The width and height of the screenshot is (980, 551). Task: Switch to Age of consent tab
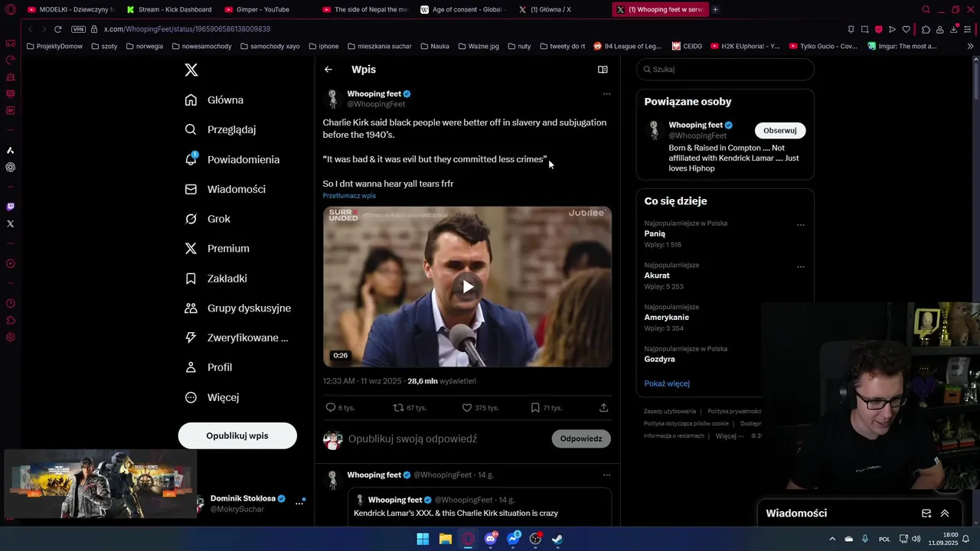pos(463,10)
